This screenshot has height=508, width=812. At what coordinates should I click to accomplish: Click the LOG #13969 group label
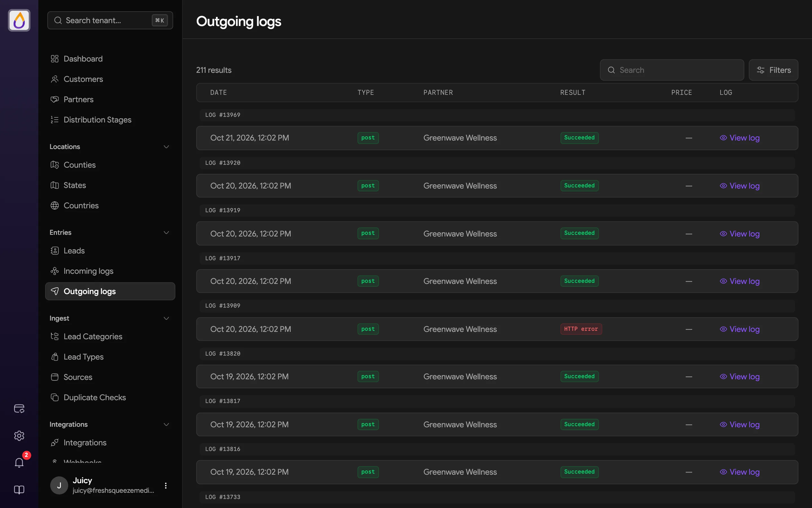[x=223, y=115]
